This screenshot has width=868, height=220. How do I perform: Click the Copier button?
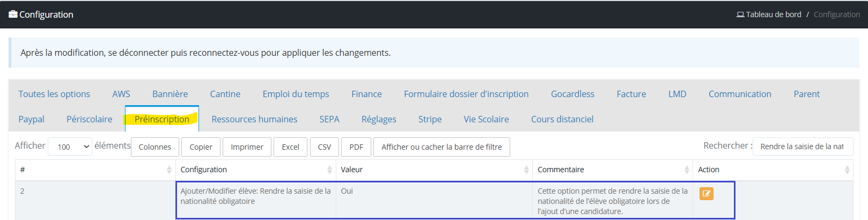[x=201, y=147]
